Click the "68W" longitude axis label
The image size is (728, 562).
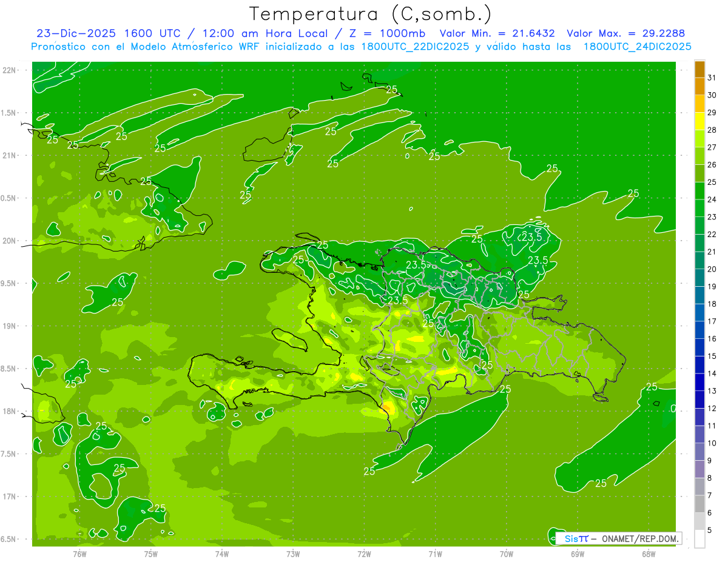pyautogui.click(x=649, y=553)
